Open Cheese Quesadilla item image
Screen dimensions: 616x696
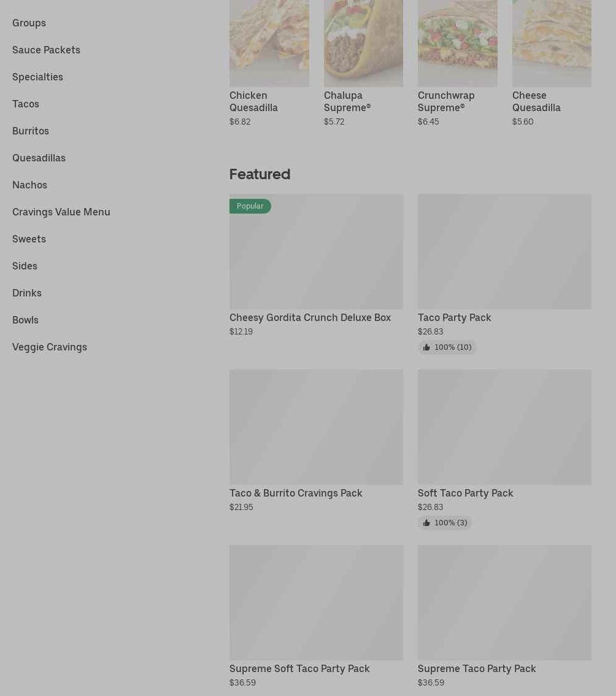click(552, 44)
